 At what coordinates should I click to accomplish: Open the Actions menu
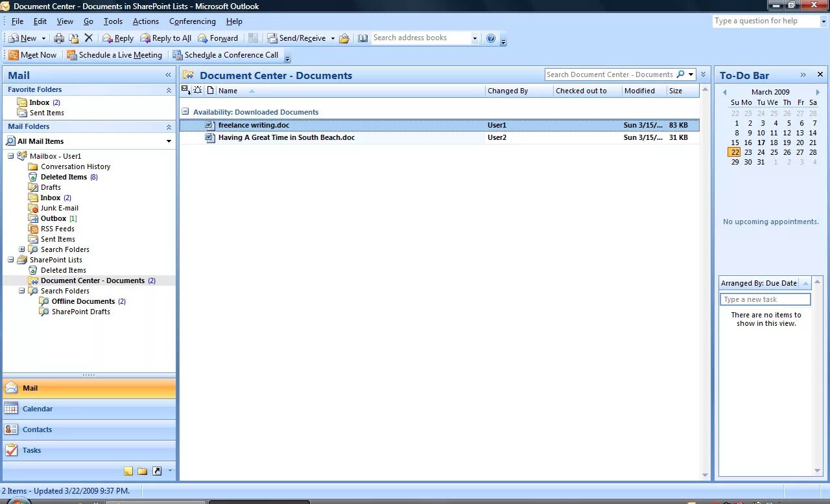146,21
